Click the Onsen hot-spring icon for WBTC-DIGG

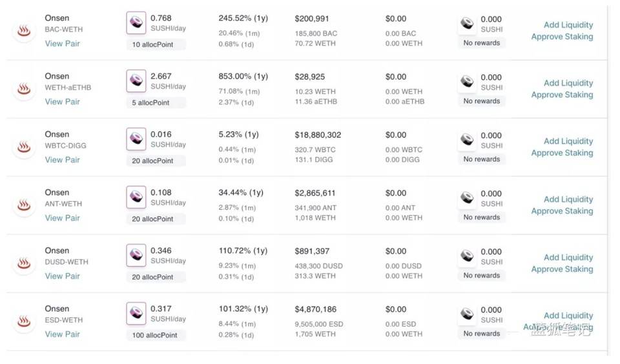click(x=24, y=147)
